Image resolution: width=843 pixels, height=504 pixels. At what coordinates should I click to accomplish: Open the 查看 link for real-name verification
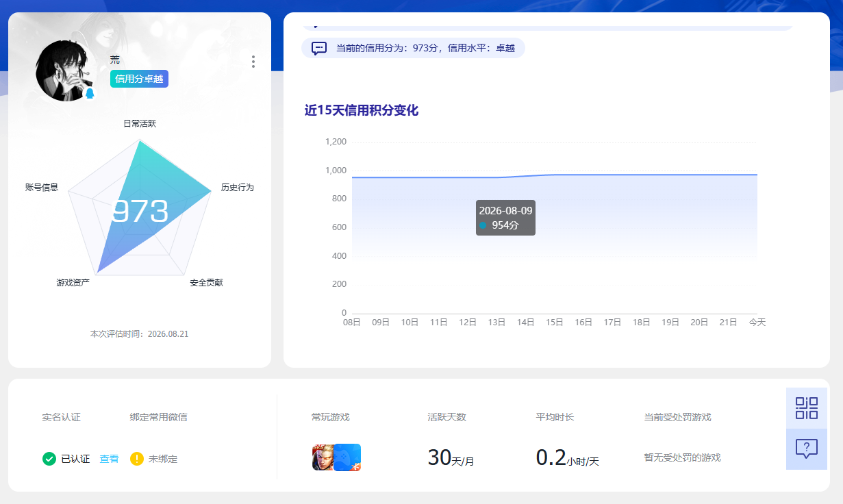coord(109,459)
